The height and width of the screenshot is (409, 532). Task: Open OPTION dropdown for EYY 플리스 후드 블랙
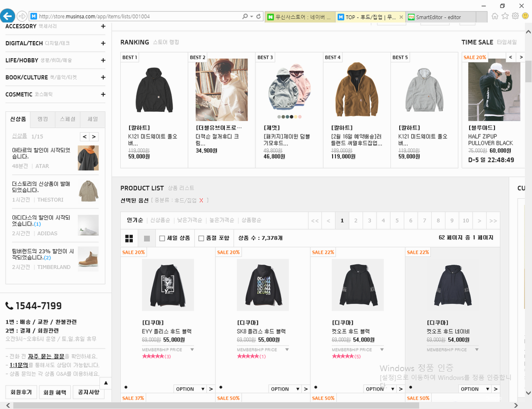[190, 389]
